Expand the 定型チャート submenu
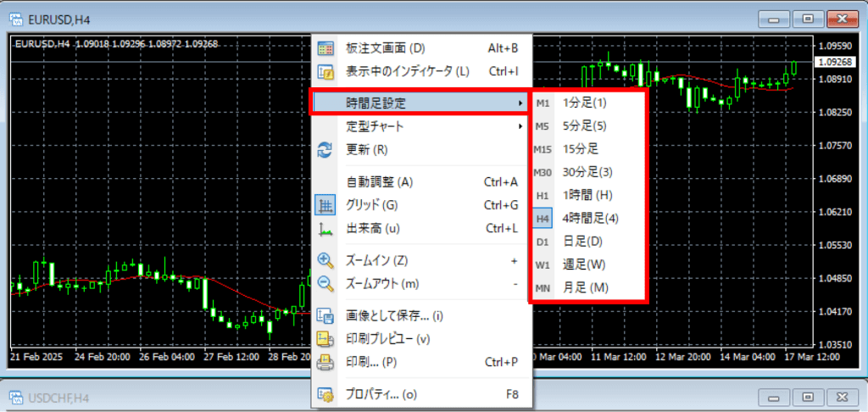 click(421, 127)
